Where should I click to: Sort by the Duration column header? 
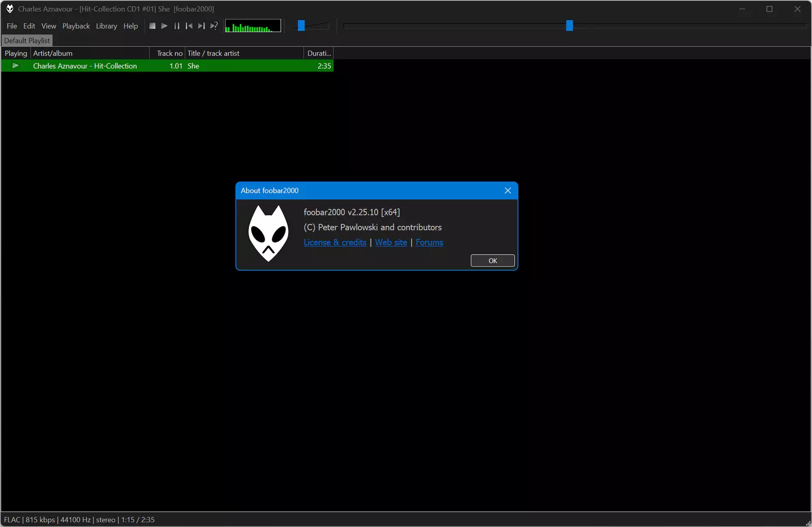[318, 53]
